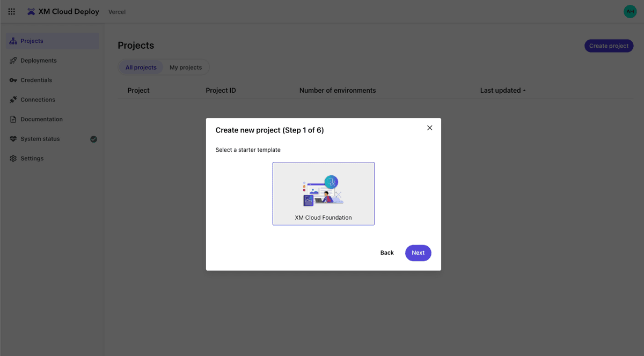Click the Settings gear icon
This screenshot has width=644, height=356.
(x=13, y=159)
